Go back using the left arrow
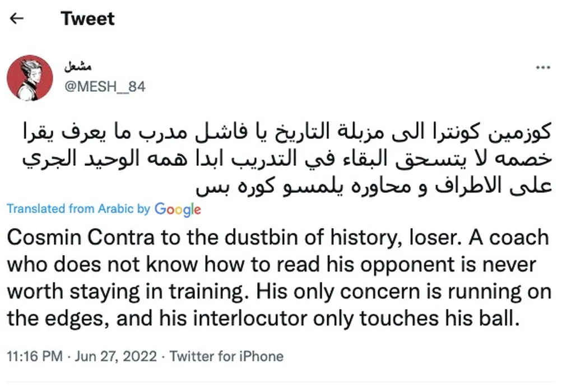The image size is (562, 392). click(x=17, y=18)
